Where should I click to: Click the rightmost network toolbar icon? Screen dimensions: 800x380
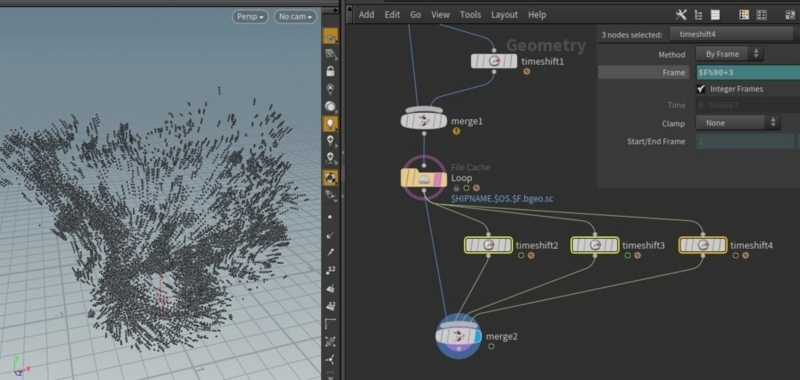point(790,15)
